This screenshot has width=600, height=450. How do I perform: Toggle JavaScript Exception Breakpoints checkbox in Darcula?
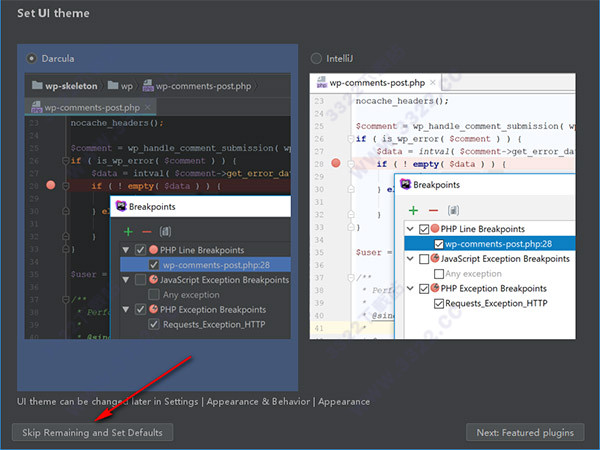pos(140,280)
